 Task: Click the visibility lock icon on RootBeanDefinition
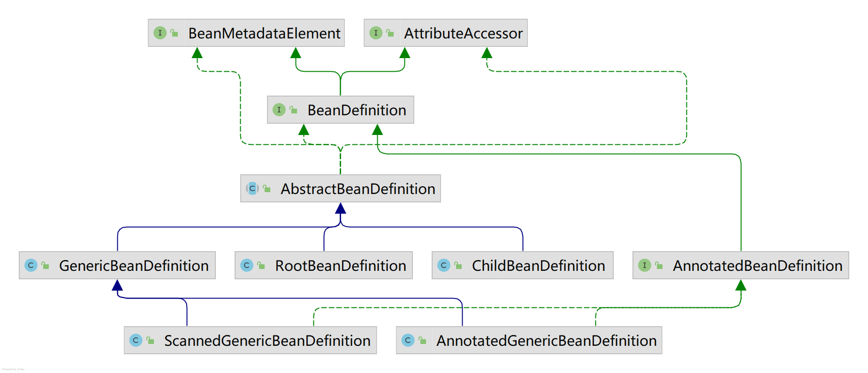coord(261,265)
